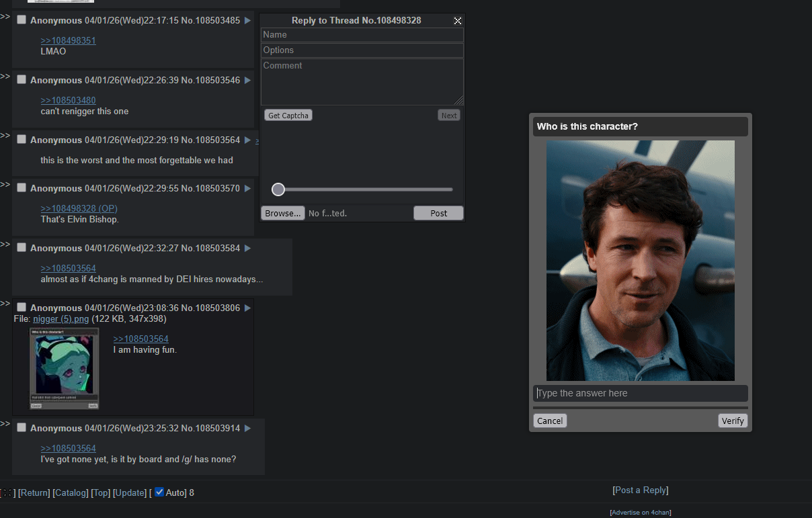This screenshot has height=518, width=812.
Task: Click the captcha character image
Action: point(641,261)
